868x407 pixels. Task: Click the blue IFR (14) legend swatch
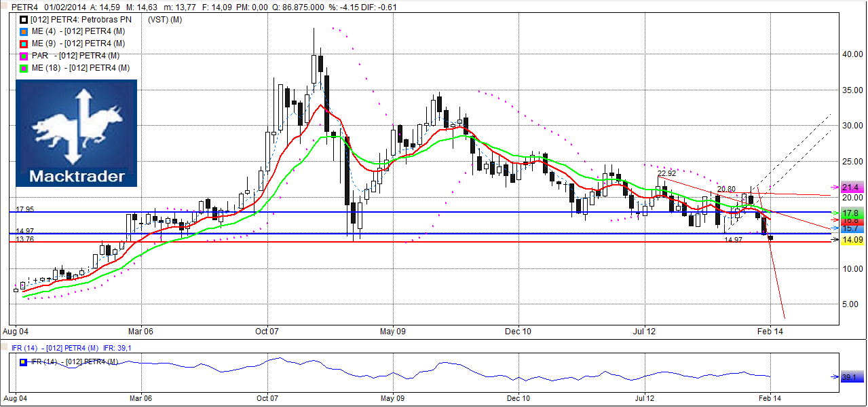coord(24,361)
